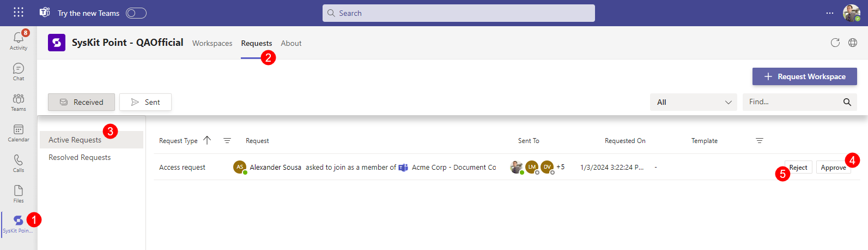Expand the All filter dropdown
The width and height of the screenshot is (868, 250).
point(693,102)
